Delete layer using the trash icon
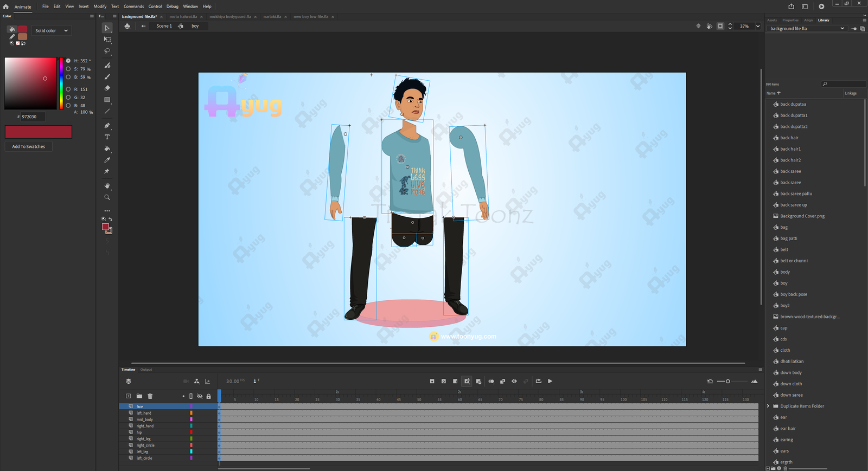The image size is (868, 471). click(x=150, y=396)
